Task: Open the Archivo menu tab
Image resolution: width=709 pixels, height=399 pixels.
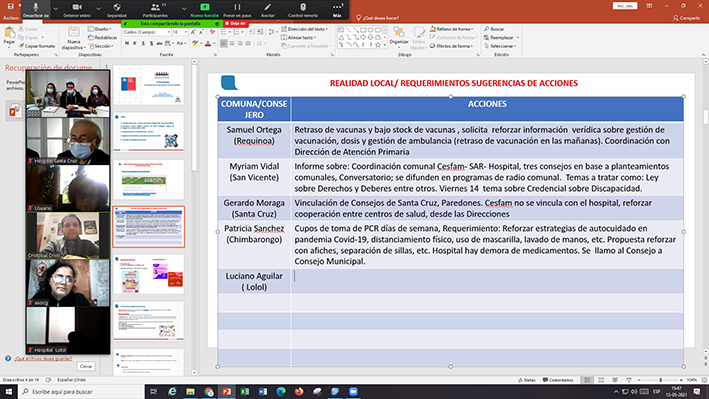Action: click(10, 18)
